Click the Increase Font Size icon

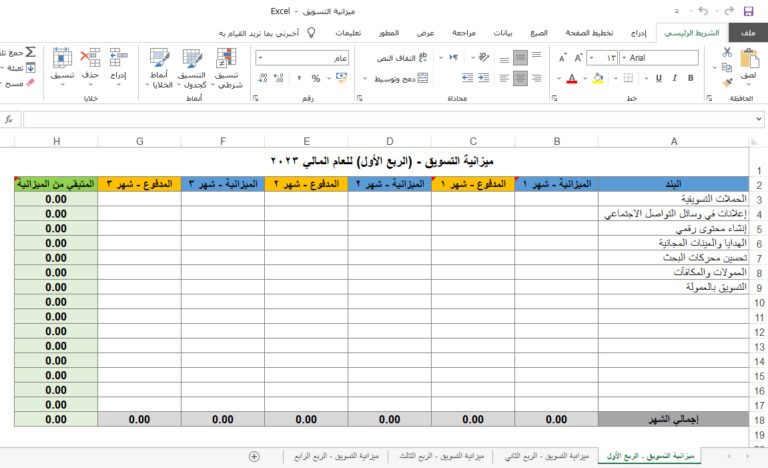[578, 58]
